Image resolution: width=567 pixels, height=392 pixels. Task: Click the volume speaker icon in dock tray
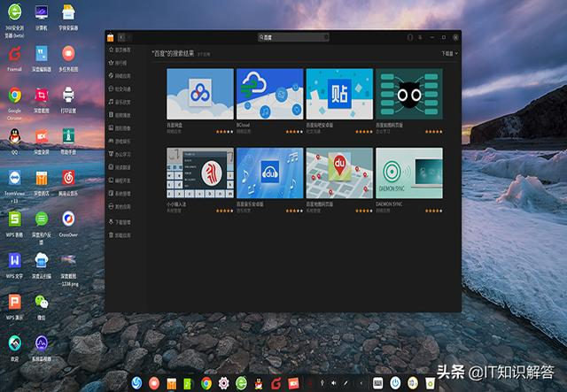[334, 383]
